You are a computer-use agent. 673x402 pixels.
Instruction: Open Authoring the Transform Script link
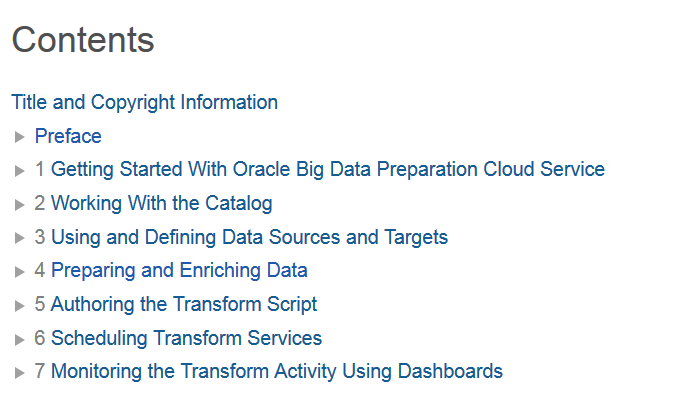[184, 305]
